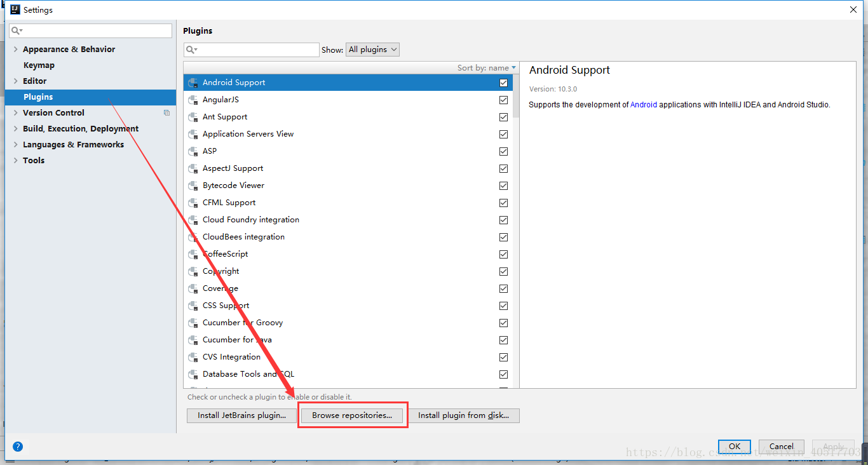The image size is (868, 465).
Task: Select the 'Cucumber for Java' plugin row
Action: click(x=347, y=340)
